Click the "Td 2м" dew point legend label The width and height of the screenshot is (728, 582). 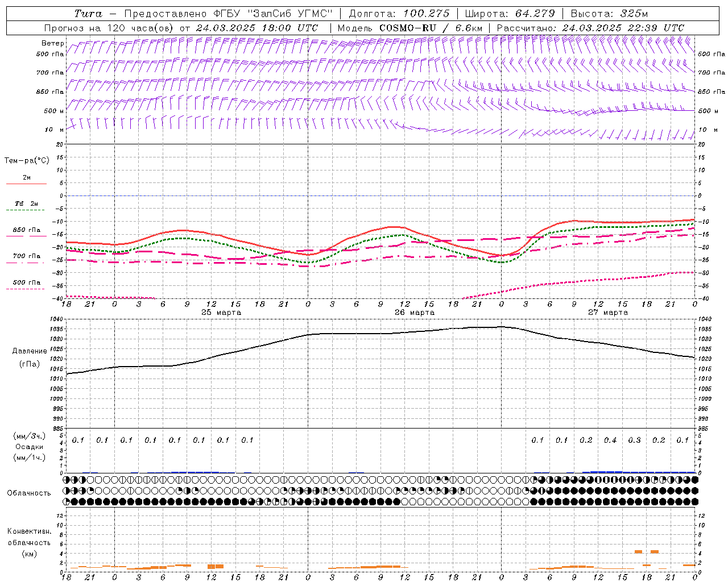(27, 203)
